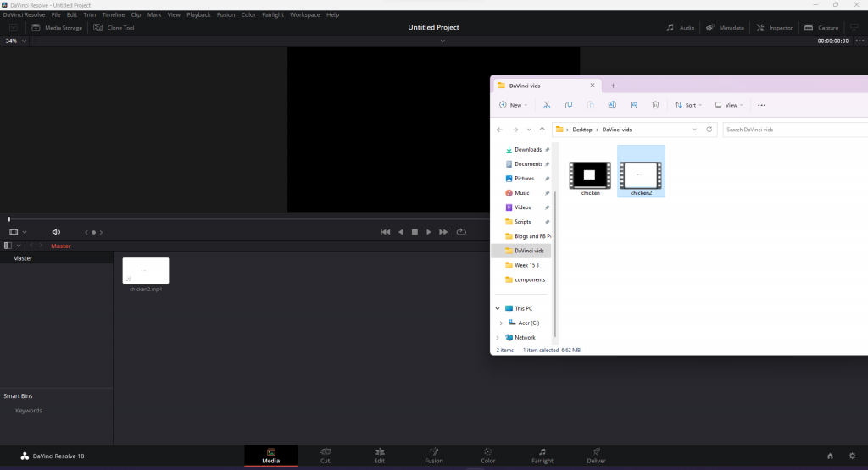Toggle loop playback
868x470 pixels.
461,232
